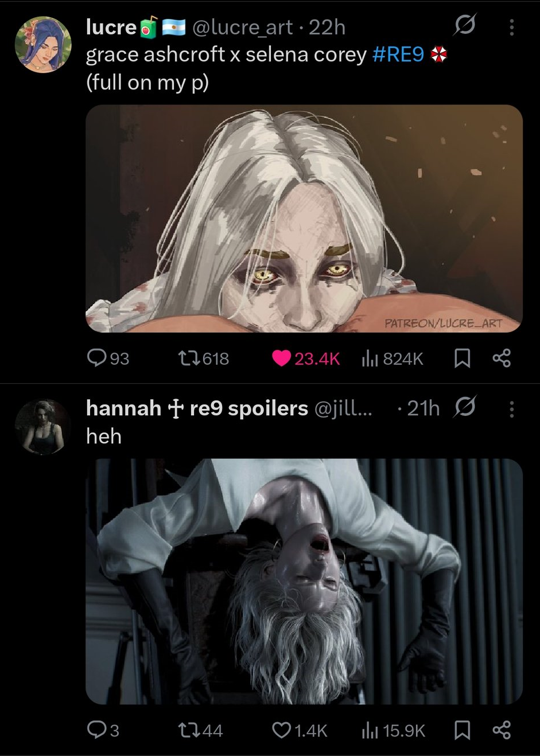Viewport: 540px width, 756px height.
Task: Bookmark hannah's post
Action: coord(463,730)
